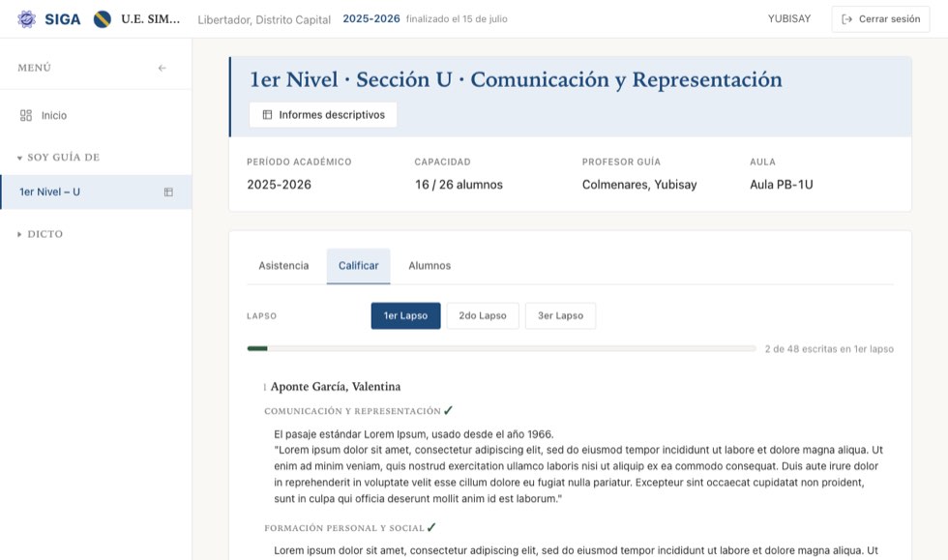
Task: Switch to 3er Lapso
Action: pos(560,315)
